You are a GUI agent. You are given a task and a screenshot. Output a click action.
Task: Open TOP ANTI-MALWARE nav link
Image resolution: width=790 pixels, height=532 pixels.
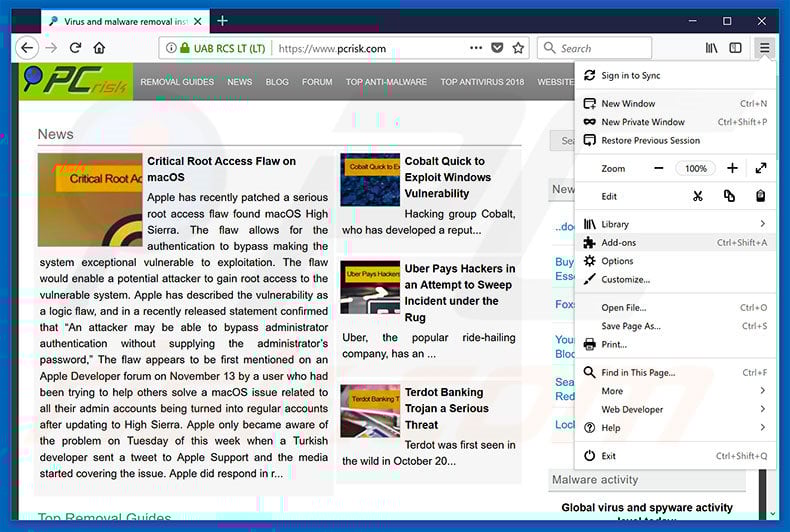[x=386, y=82]
